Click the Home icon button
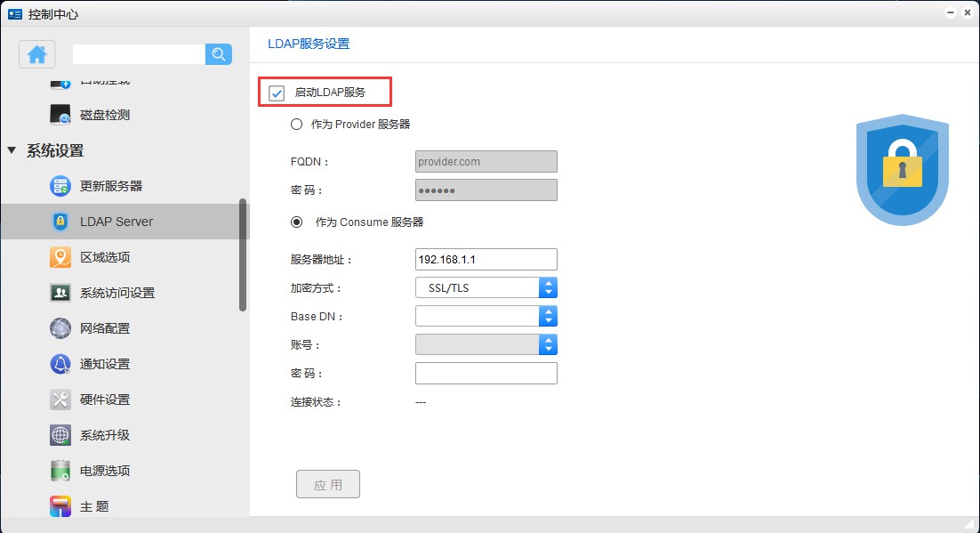 (x=37, y=54)
